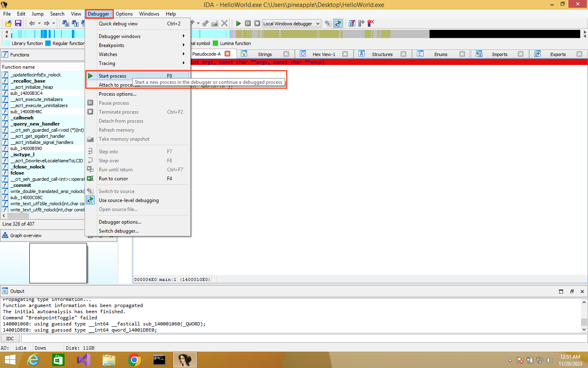Screen dimensions: 588x368
Task: Expand the Tracing submenu
Action: 138,63
